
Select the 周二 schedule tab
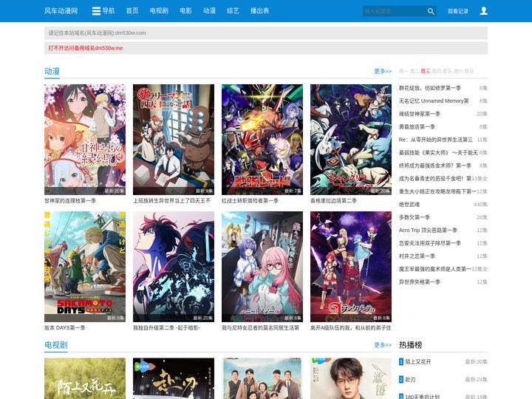coord(415,71)
